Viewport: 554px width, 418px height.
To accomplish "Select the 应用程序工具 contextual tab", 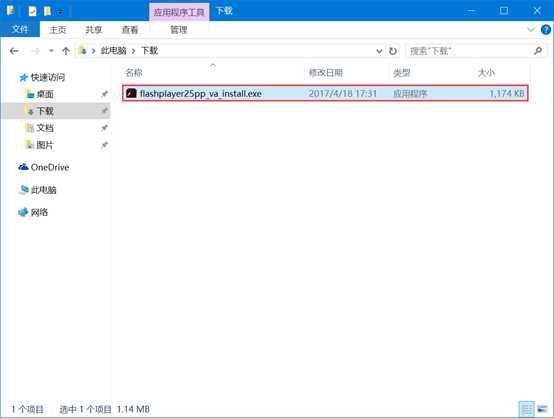I will pyautogui.click(x=179, y=12).
